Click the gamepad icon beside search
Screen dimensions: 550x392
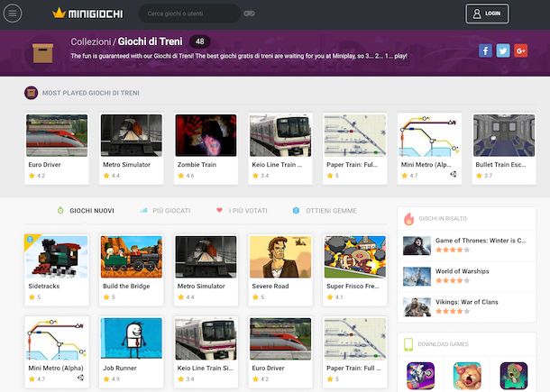[x=249, y=14]
